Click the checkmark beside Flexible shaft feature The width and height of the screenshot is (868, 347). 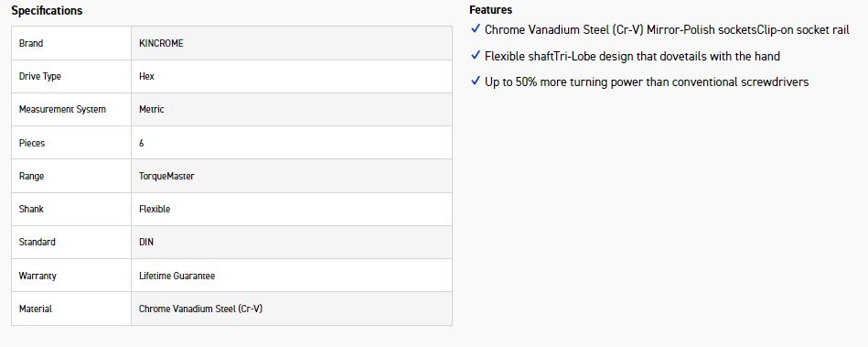(475, 56)
